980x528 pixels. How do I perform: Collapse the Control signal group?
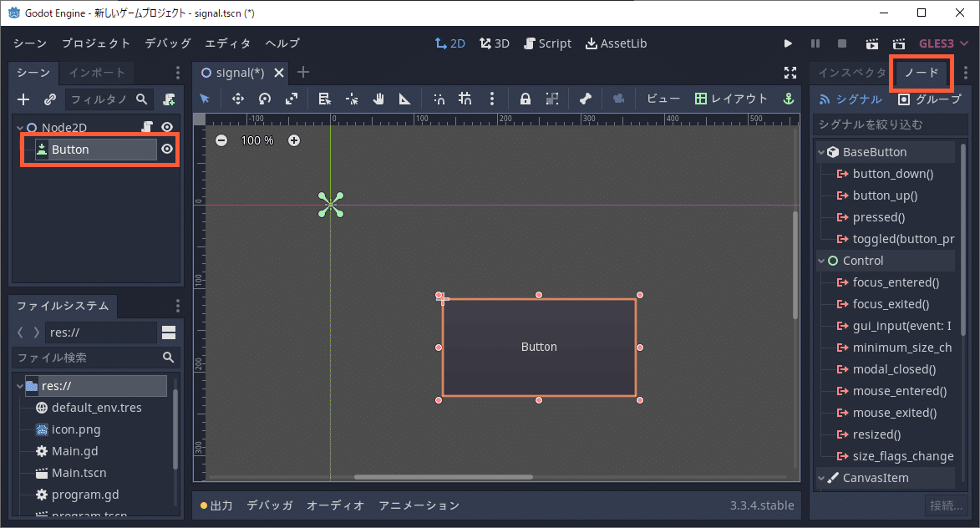(x=821, y=261)
